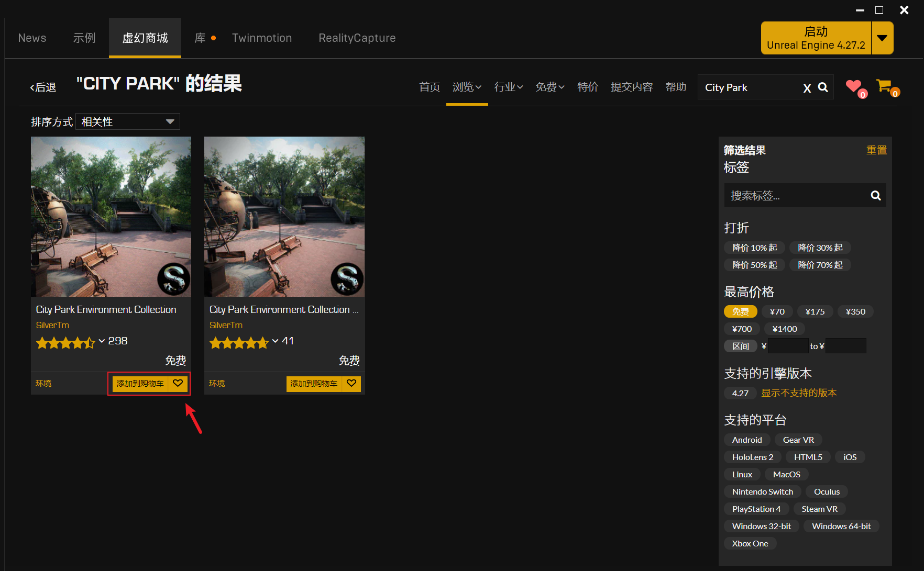Expand rating breakdown chevron beside 41
The height and width of the screenshot is (571, 924).
coord(275,341)
